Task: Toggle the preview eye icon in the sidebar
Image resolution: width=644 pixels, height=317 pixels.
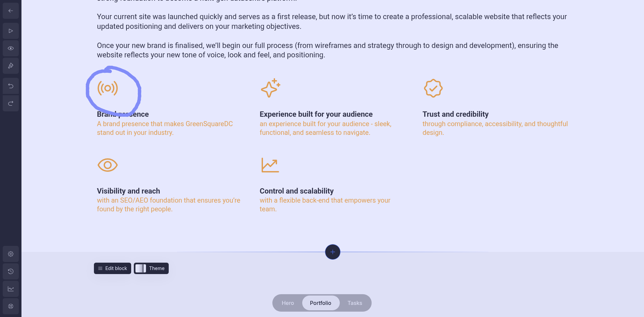Action: pyautogui.click(x=11, y=48)
